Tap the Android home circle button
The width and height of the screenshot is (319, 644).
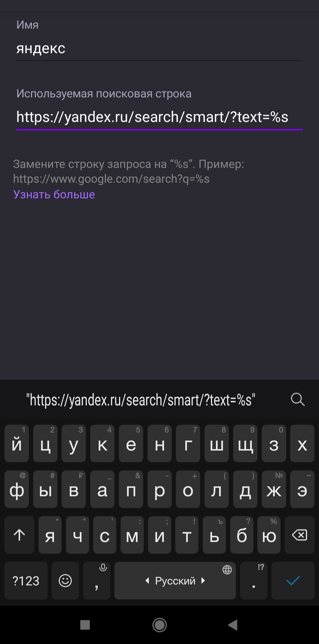[159, 625]
